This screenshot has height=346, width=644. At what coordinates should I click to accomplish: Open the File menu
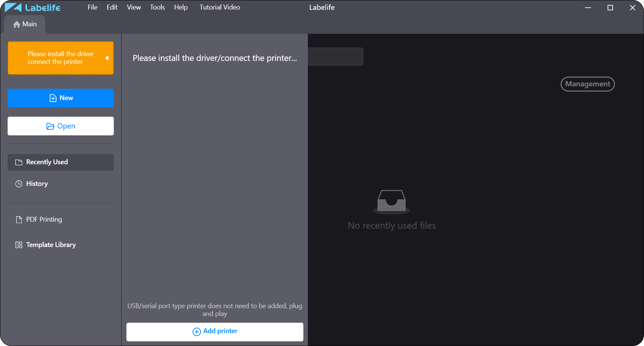[93, 7]
